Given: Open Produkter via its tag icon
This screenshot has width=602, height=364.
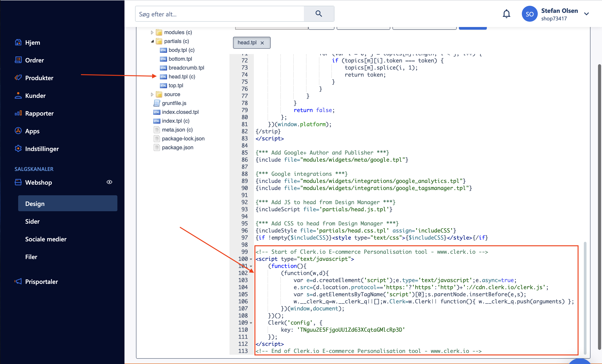Looking at the screenshot, I should (x=18, y=78).
